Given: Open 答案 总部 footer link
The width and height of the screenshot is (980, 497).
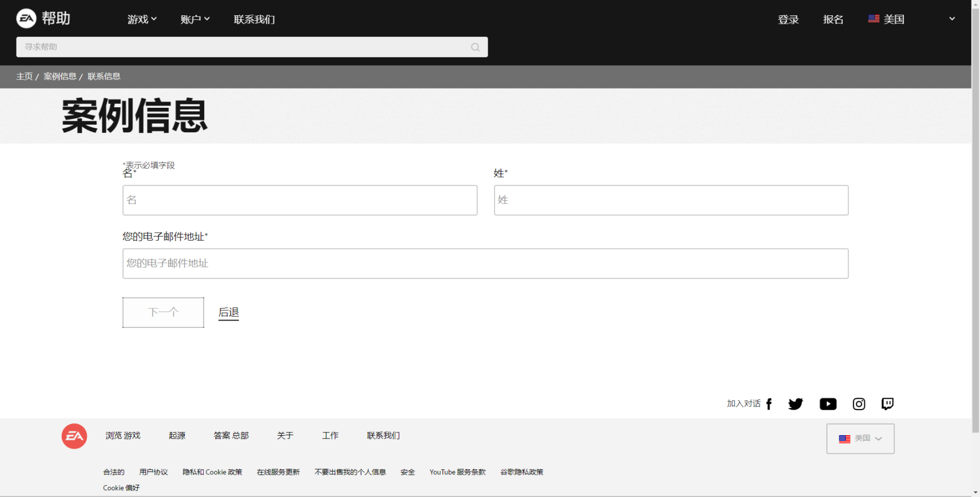Looking at the screenshot, I should (x=231, y=436).
